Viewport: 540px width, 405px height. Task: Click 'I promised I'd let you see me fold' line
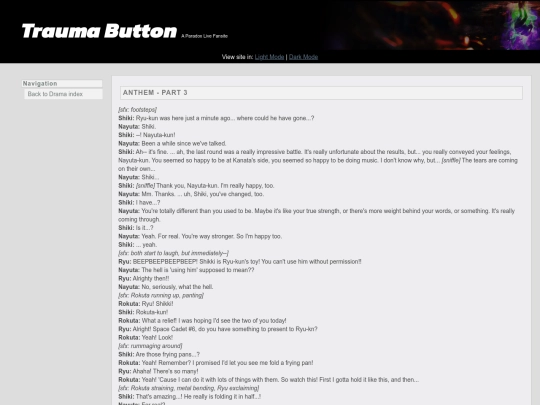216,363
